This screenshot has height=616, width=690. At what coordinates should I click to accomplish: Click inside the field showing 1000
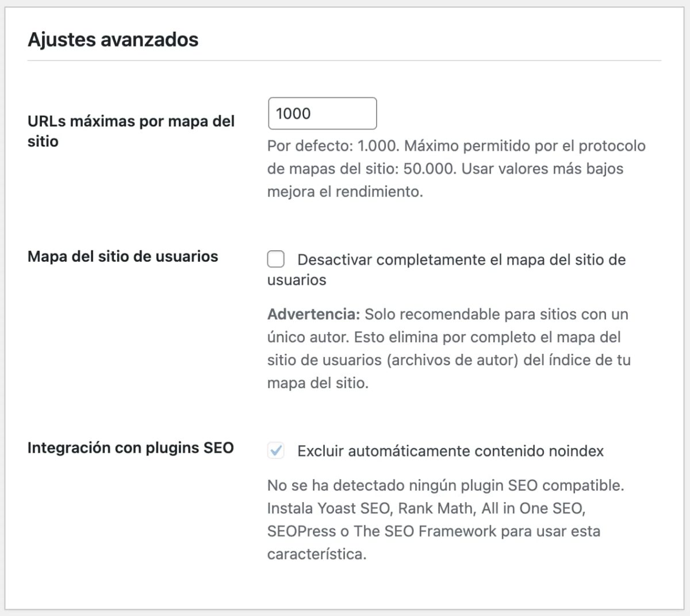point(322,113)
